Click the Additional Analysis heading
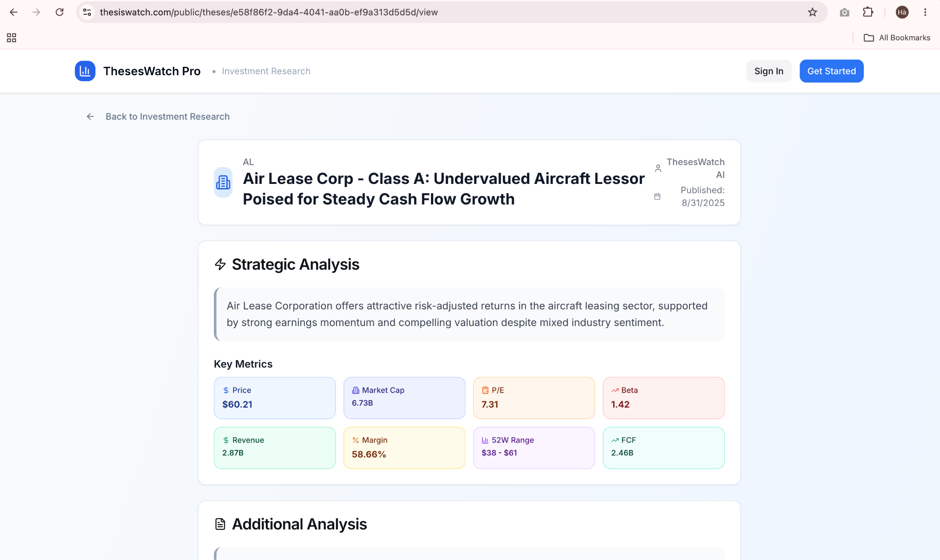This screenshot has width=940, height=560. click(299, 524)
